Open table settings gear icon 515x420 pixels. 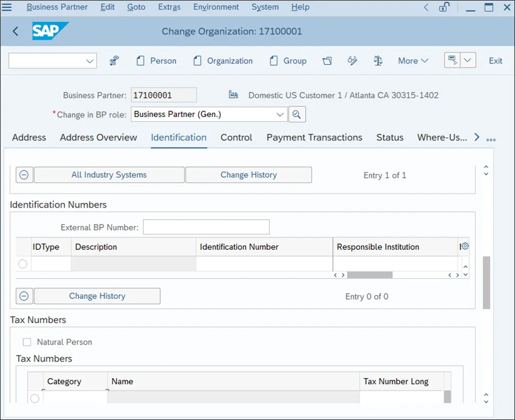[x=465, y=246]
